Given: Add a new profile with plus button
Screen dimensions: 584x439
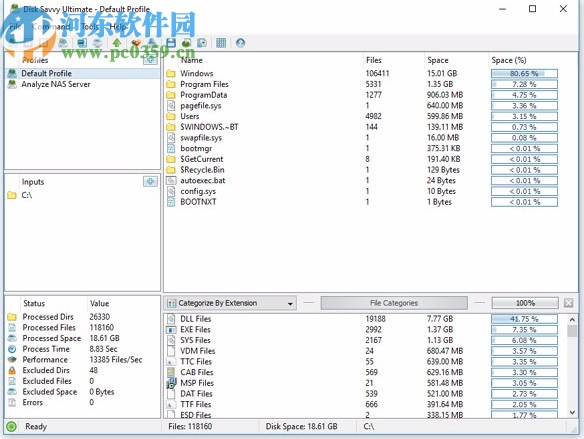Looking at the screenshot, I should 150,60.
